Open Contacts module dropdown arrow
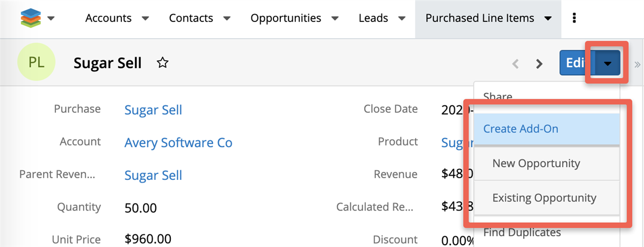 (227, 18)
